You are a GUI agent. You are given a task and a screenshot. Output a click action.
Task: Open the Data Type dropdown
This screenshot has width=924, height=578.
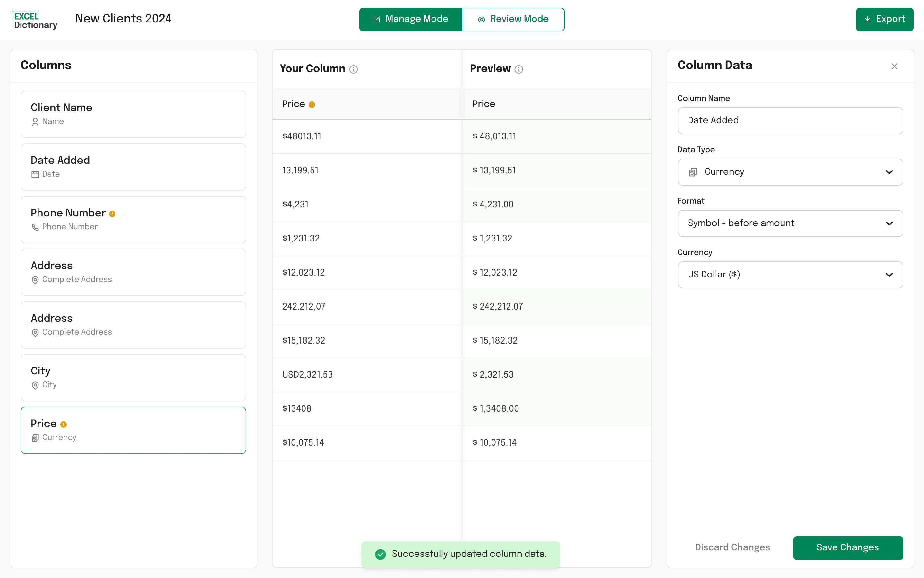[x=790, y=172]
